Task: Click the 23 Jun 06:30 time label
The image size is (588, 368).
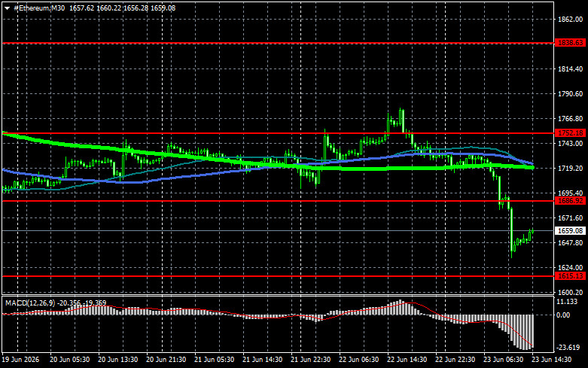Action: pos(503,360)
